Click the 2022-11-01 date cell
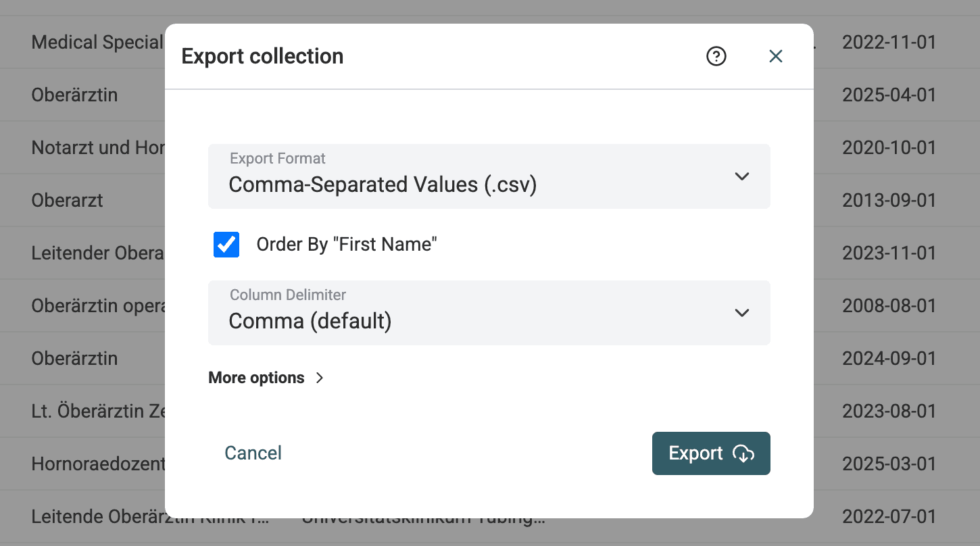The width and height of the screenshot is (980, 546). tap(889, 42)
